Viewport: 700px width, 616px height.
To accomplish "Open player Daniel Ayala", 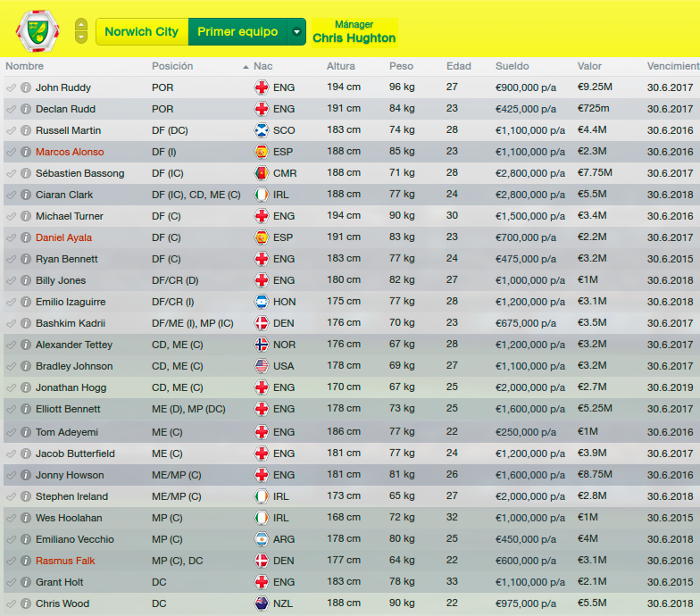I will [x=64, y=237].
